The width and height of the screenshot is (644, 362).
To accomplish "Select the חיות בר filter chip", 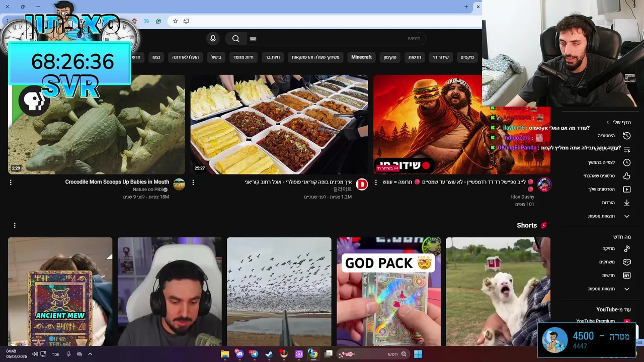I will [x=273, y=57].
